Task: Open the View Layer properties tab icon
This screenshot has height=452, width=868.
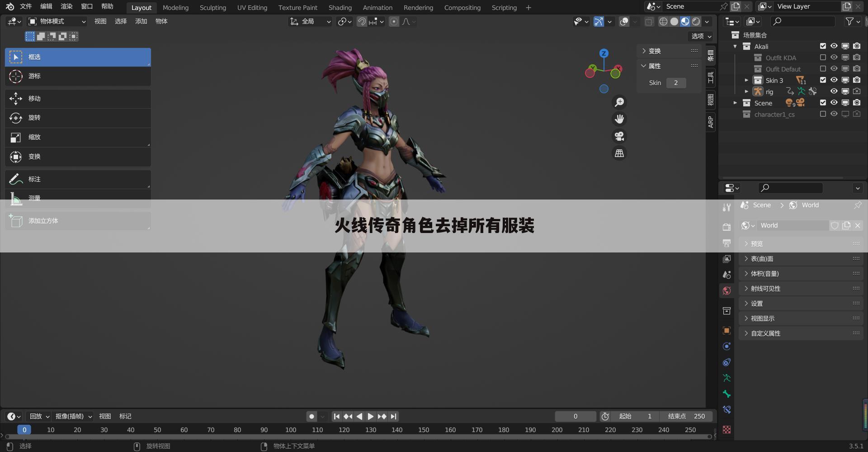Action: [x=726, y=259]
